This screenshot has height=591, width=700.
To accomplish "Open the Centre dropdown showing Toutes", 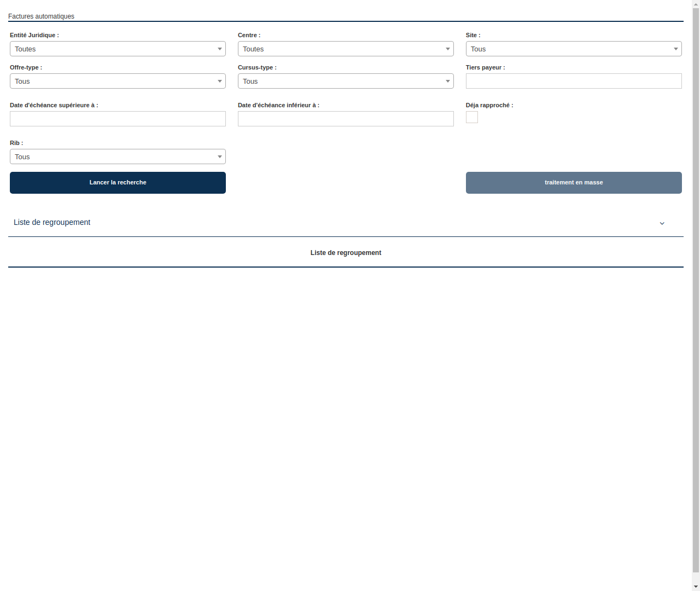I will (x=346, y=49).
